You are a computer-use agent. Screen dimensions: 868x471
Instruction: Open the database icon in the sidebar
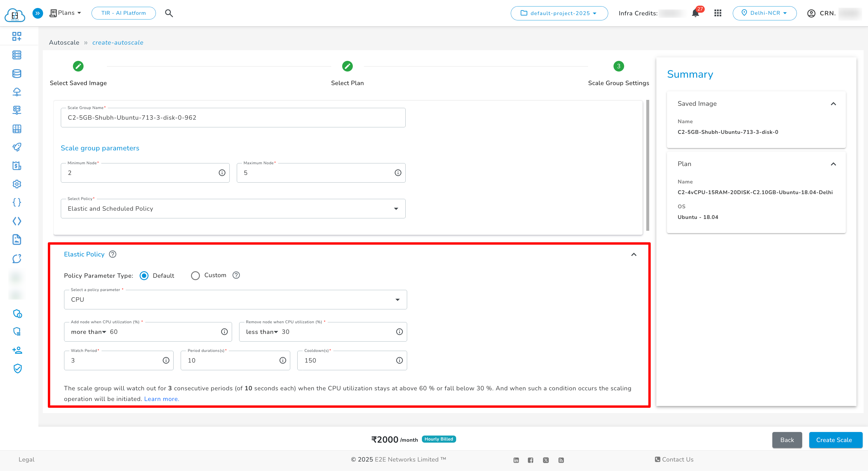[17, 73]
